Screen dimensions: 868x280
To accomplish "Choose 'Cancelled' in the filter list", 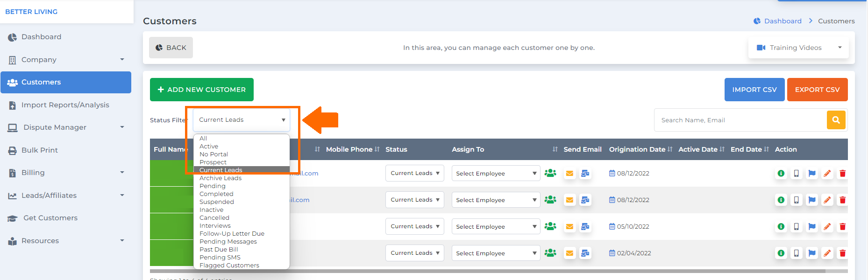I will [242, 218].
